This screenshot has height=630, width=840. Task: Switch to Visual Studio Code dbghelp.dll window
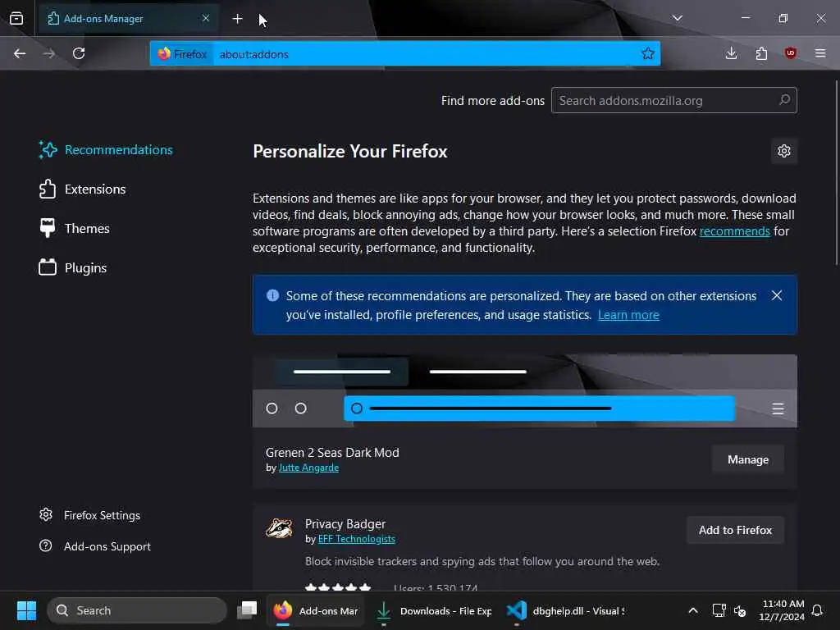click(566, 610)
